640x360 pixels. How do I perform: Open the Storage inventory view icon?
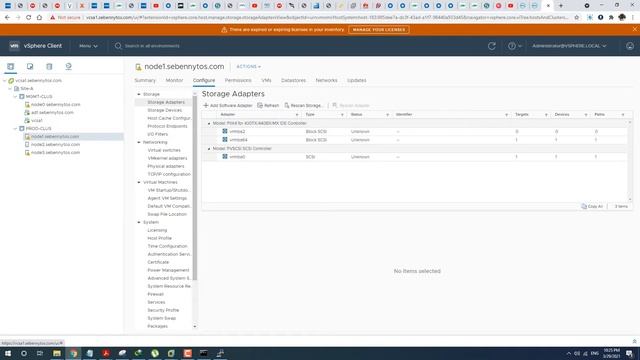(49, 67)
